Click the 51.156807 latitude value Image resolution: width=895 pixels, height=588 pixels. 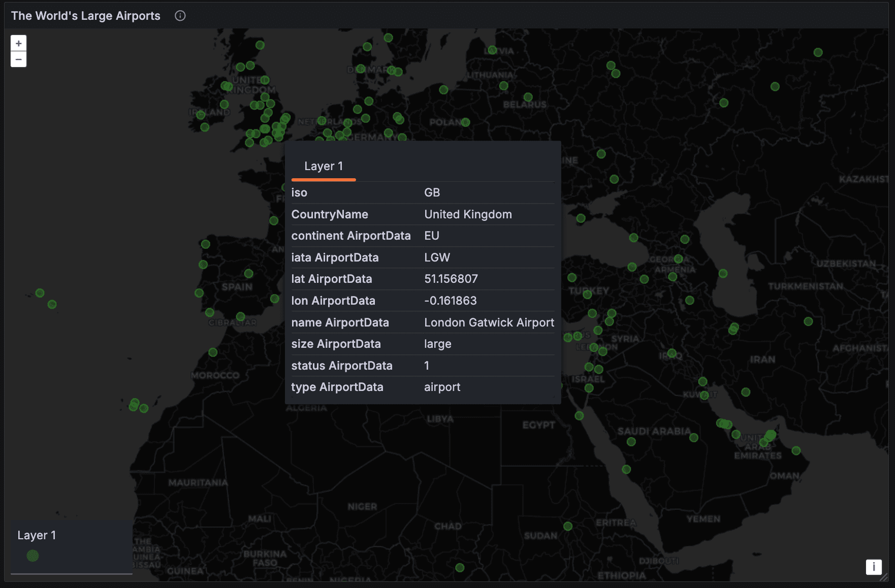[451, 279]
